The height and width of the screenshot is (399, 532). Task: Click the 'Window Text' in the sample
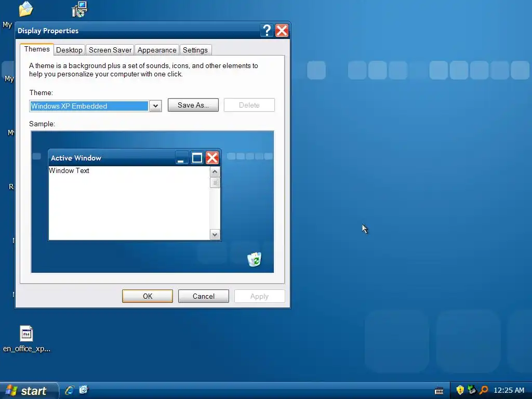click(69, 170)
